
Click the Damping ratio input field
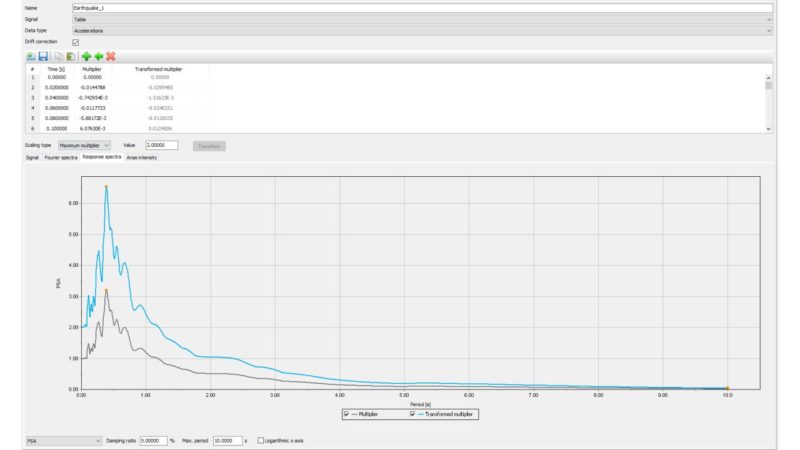point(153,440)
